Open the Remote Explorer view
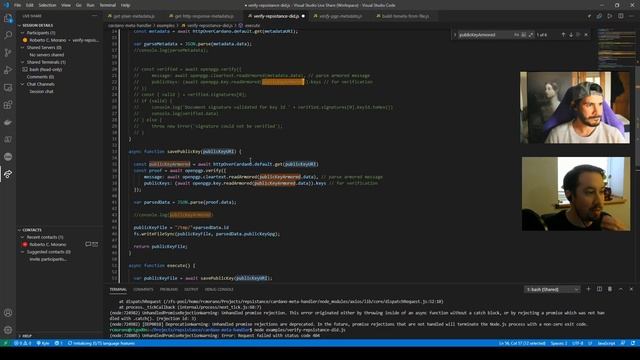 tap(8, 87)
